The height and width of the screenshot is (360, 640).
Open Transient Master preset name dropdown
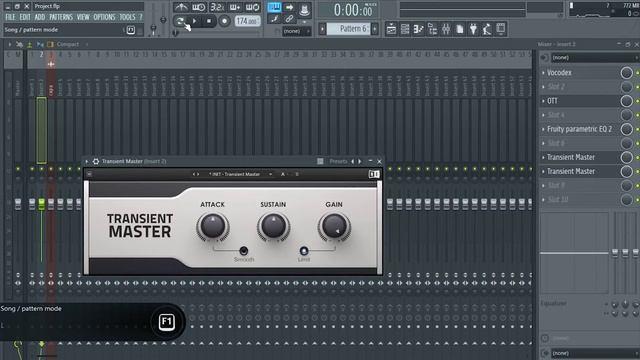(239, 174)
